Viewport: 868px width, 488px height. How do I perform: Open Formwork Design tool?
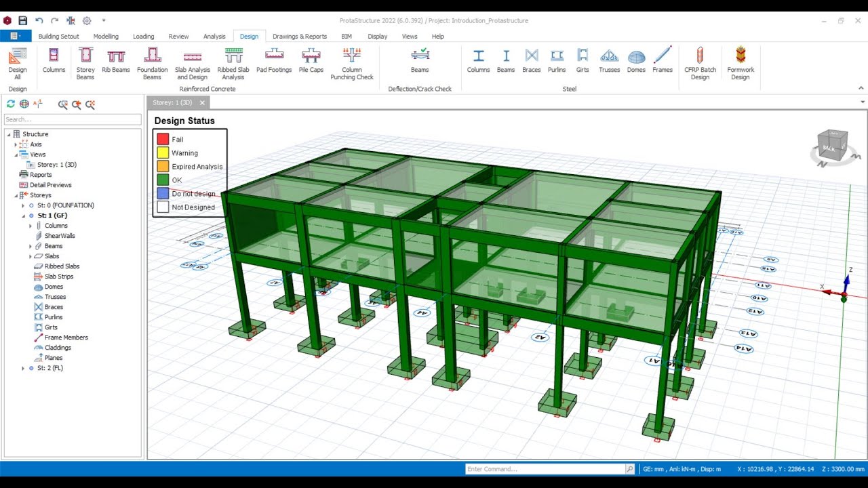(741, 64)
